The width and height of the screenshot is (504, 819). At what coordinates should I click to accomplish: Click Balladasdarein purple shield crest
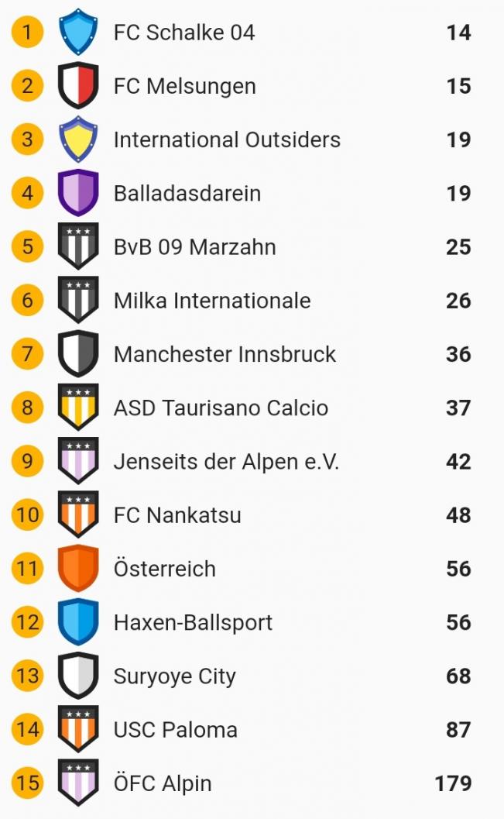point(78,193)
